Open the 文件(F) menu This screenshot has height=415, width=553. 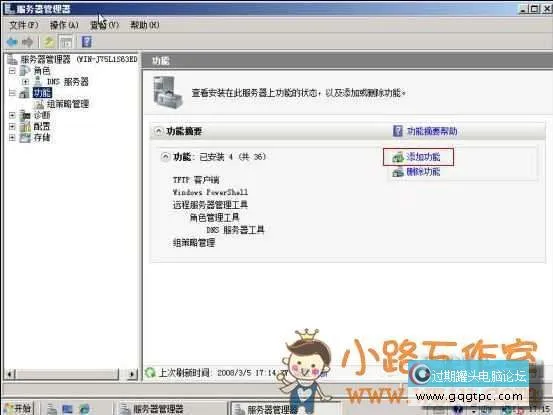click(23, 25)
